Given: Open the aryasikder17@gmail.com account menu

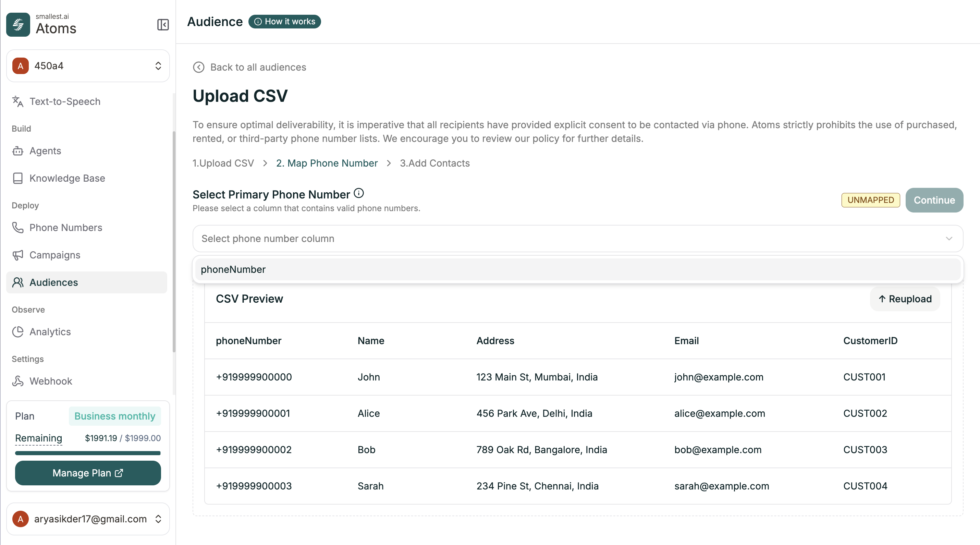Looking at the screenshot, I should tap(88, 519).
